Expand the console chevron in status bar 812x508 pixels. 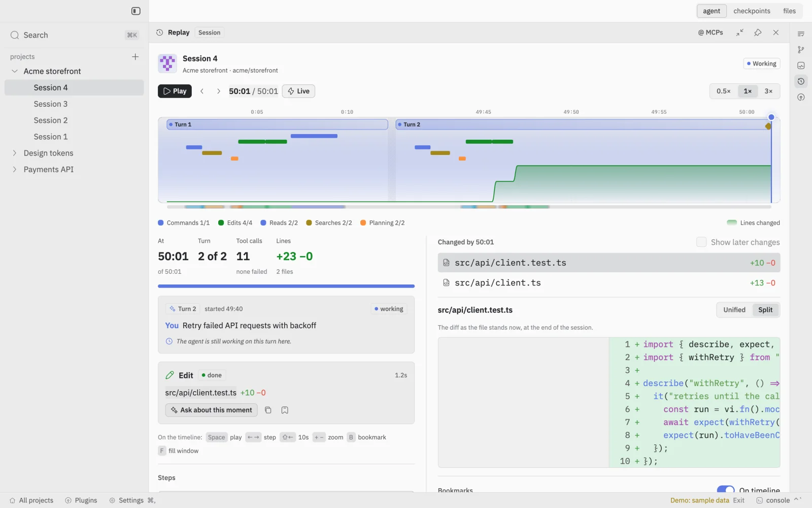click(x=797, y=500)
